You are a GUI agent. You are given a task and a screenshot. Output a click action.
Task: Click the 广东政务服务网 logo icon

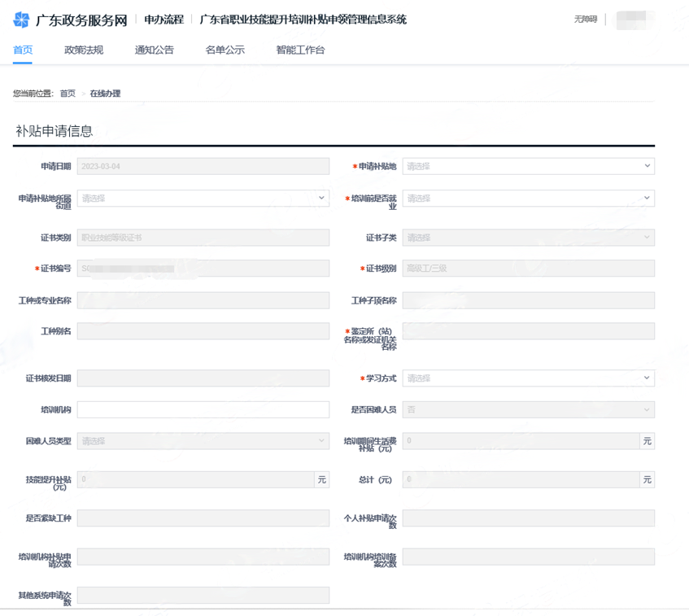[22, 20]
